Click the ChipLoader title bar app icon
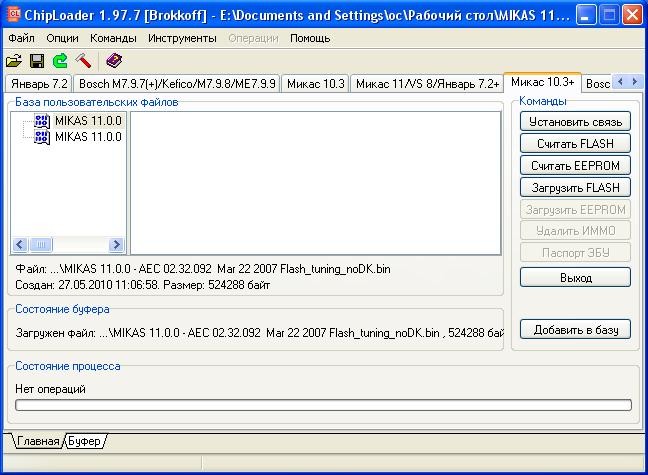 click(14, 15)
